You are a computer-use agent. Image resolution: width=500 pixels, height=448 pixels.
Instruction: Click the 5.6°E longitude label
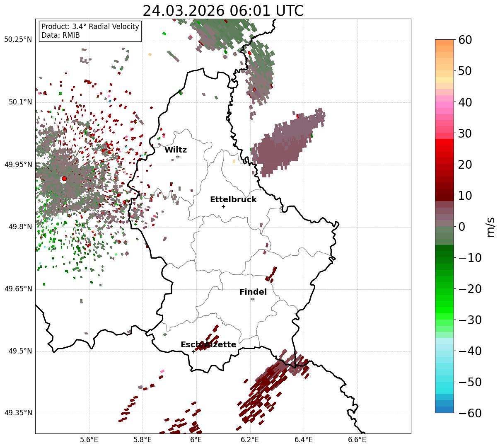pos(89,440)
